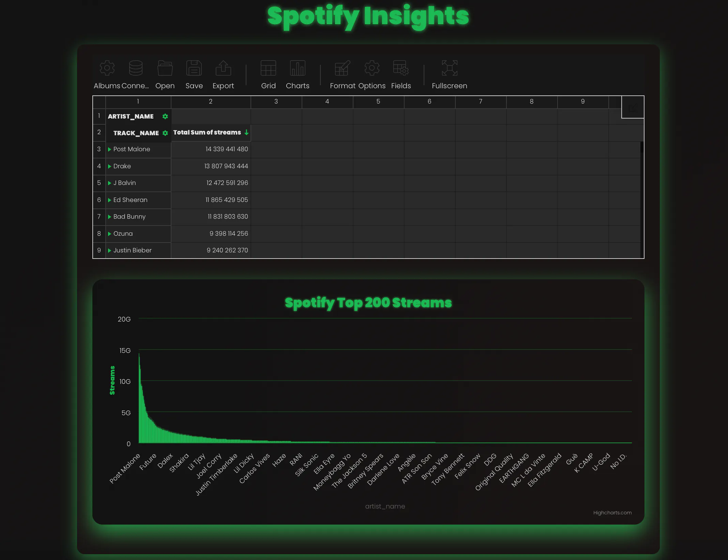
Task: Open layout Options dialog
Action: (x=372, y=75)
